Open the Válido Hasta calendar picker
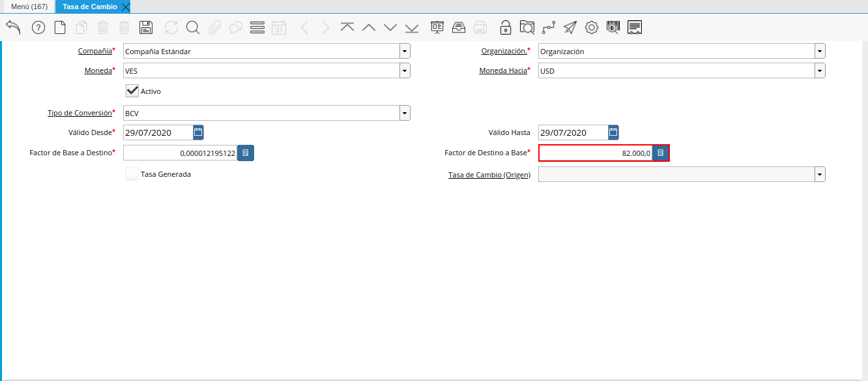The height and width of the screenshot is (381, 868). pos(614,132)
